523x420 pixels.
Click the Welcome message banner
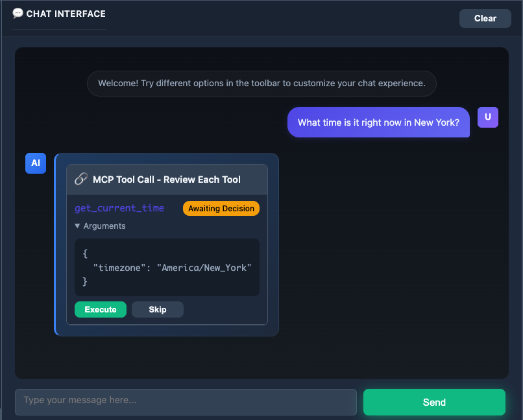[x=261, y=84]
